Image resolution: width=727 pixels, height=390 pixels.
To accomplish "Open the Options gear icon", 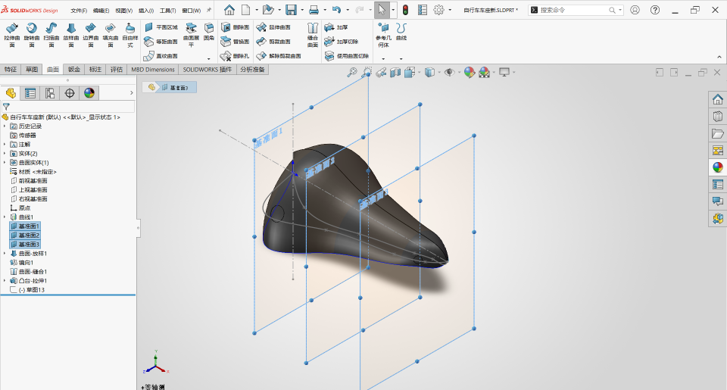I will (x=439, y=10).
